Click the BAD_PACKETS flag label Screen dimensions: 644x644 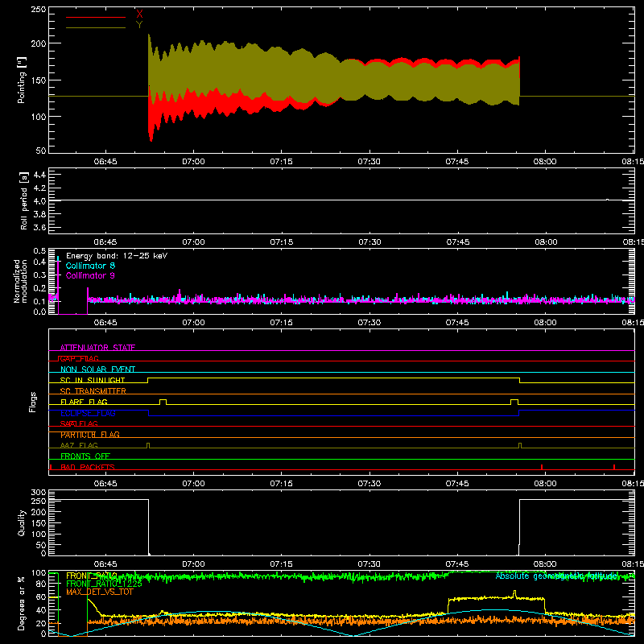point(88,467)
